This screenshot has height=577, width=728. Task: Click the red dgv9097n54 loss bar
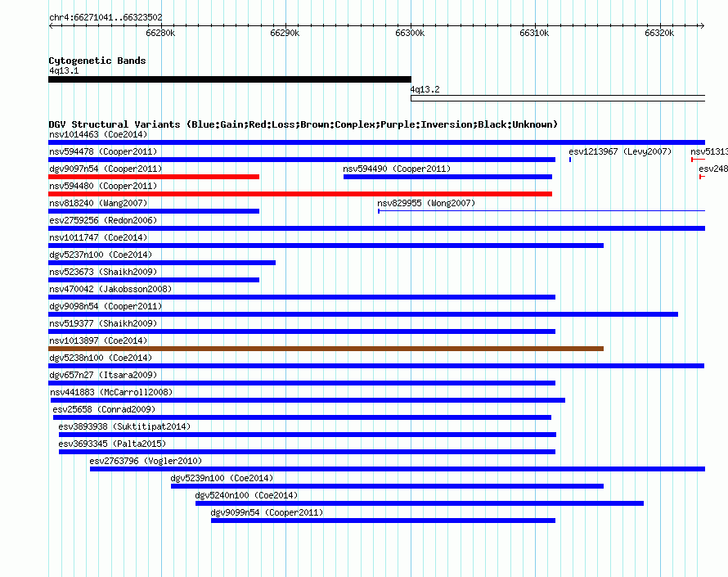pos(154,177)
